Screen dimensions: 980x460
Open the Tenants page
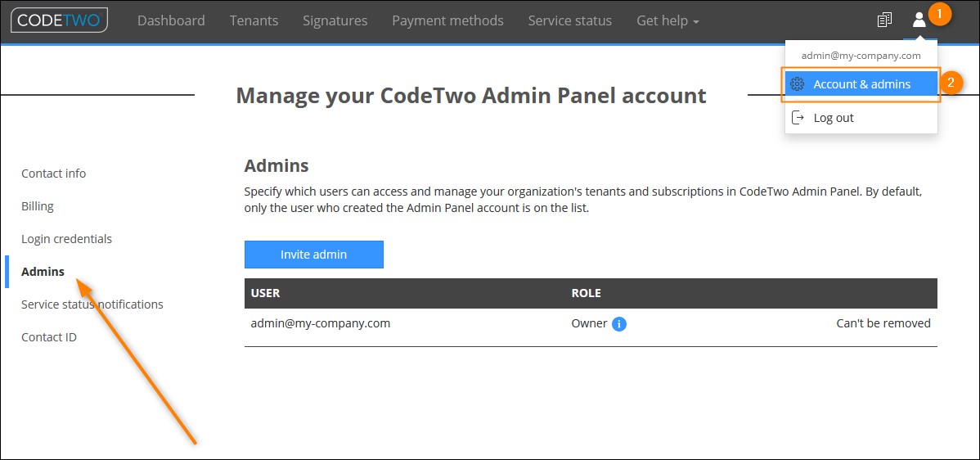[254, 20]
